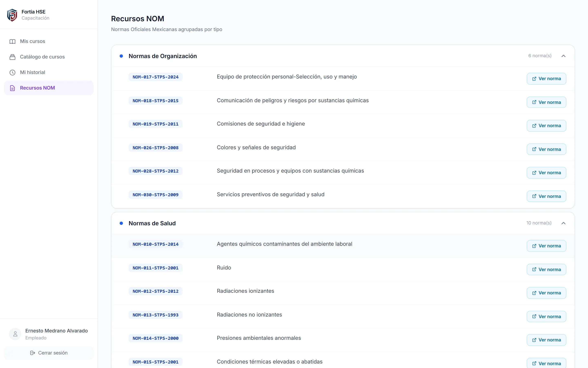
Task: Click external link icon in NOM-030-STPS-2009 row
Action: click(534, 196)
